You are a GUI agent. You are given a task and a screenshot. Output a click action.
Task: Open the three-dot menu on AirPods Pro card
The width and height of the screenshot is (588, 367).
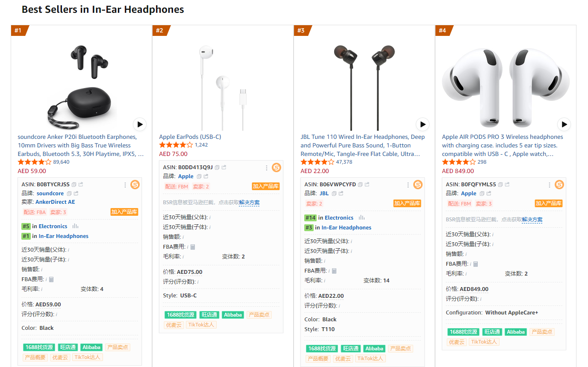coord(549,185)
